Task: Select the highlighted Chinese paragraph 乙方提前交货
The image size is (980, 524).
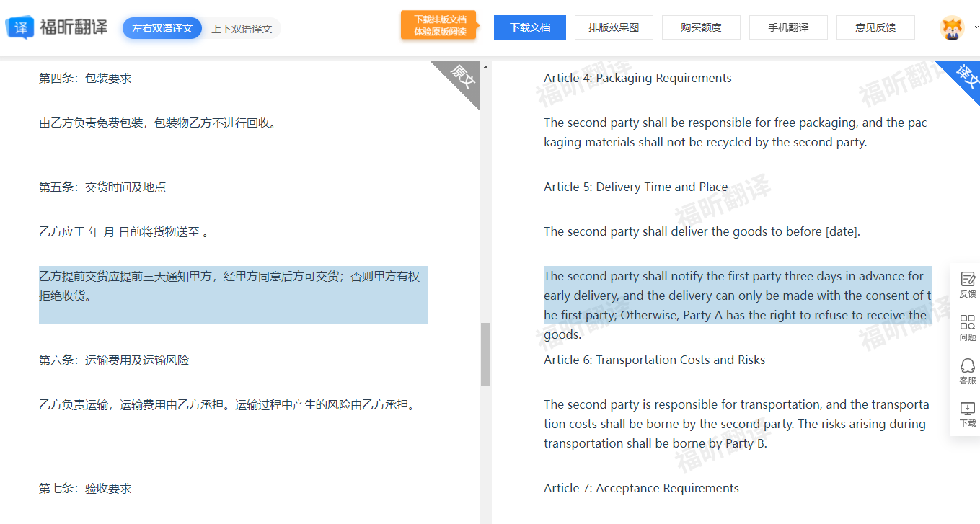Action: tap(233, 295)
